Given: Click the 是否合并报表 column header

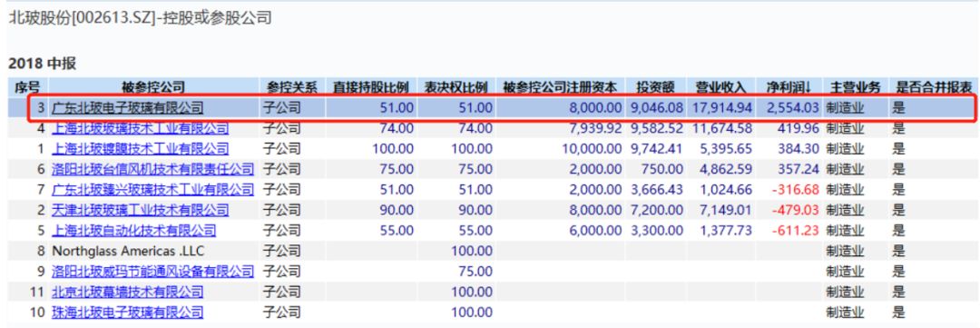Looking at the screenshot, I should pos(935,87).
